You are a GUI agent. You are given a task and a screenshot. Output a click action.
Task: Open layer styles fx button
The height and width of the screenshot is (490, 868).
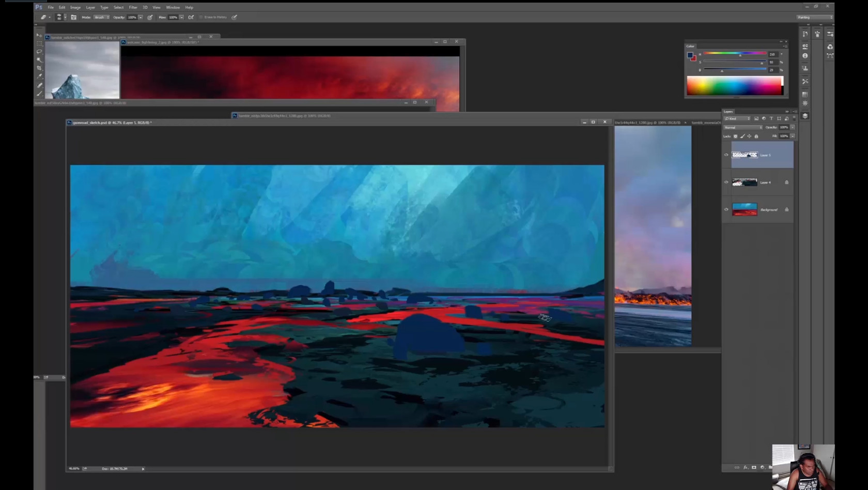click(746, 467)
